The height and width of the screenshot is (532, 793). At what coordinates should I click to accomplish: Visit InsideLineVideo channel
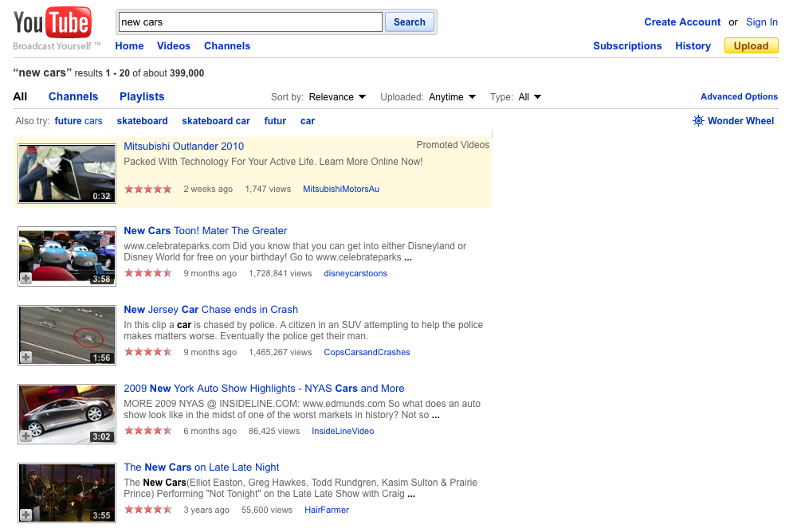pos(343,431)
